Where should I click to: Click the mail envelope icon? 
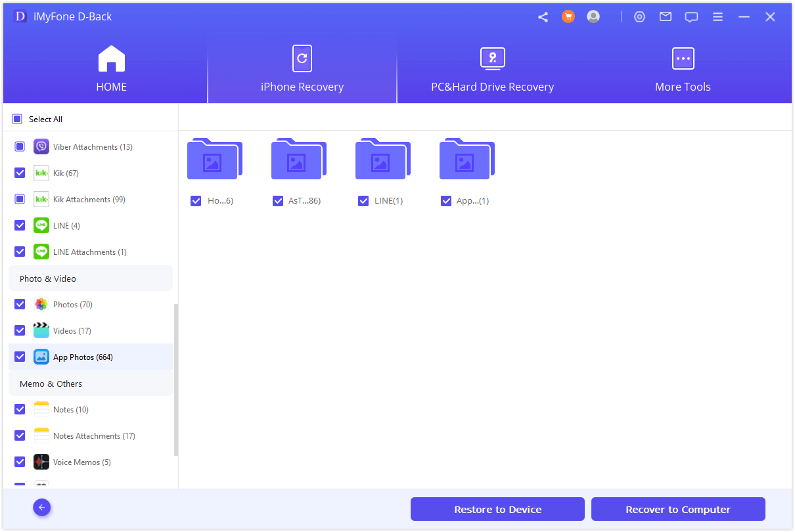666,17
